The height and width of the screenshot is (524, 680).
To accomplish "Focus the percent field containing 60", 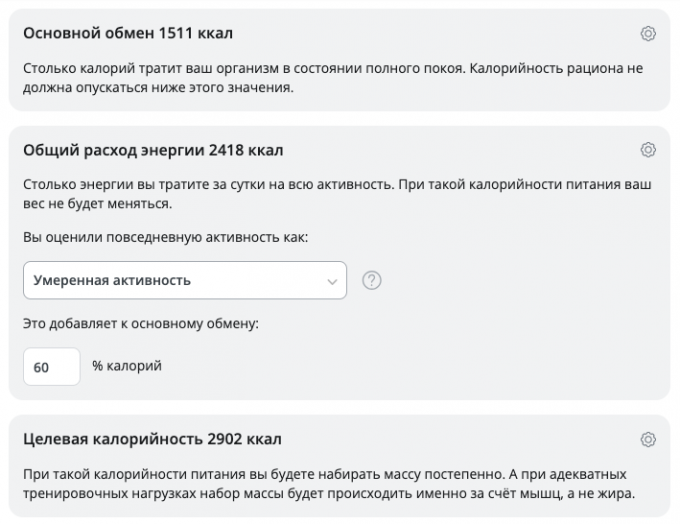I will 51,367.
